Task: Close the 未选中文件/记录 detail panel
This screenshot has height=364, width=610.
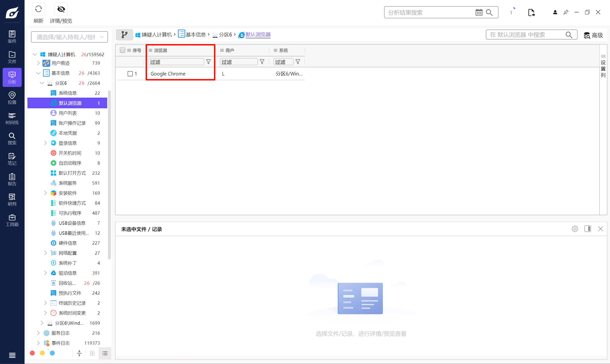Action: coord(600,229)
